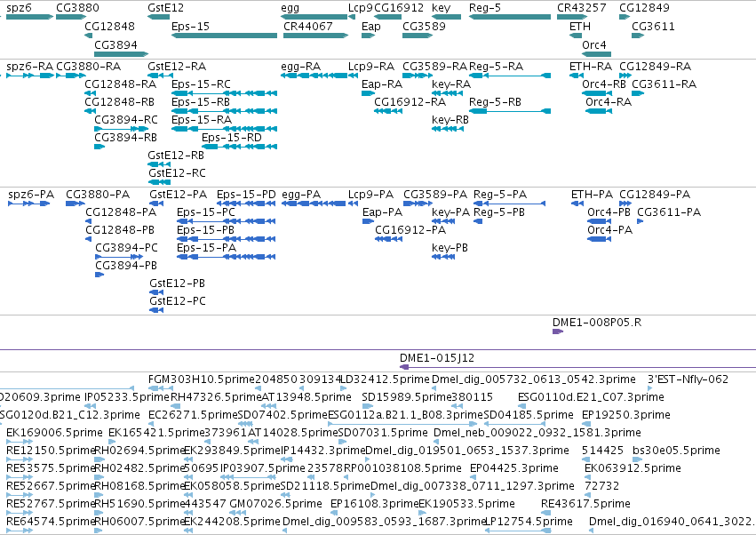This screenshot has height=535, width=756.
Task: Click the Orc4-RB transcript label
Action: tap(604, 84)
